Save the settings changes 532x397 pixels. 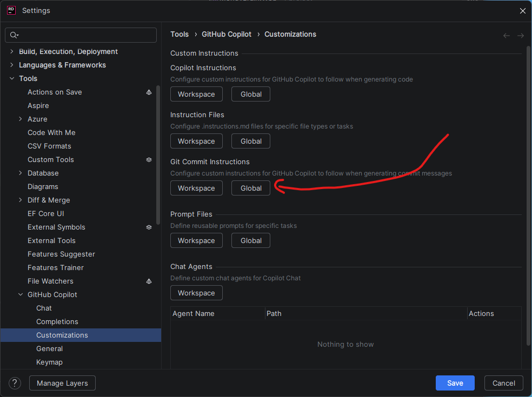(455, 383)
